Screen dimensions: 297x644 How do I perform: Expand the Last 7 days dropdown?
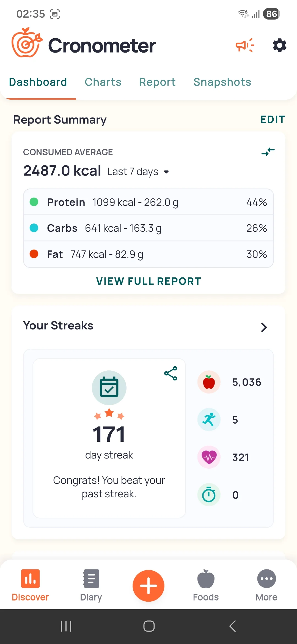[x=138, y=172]
